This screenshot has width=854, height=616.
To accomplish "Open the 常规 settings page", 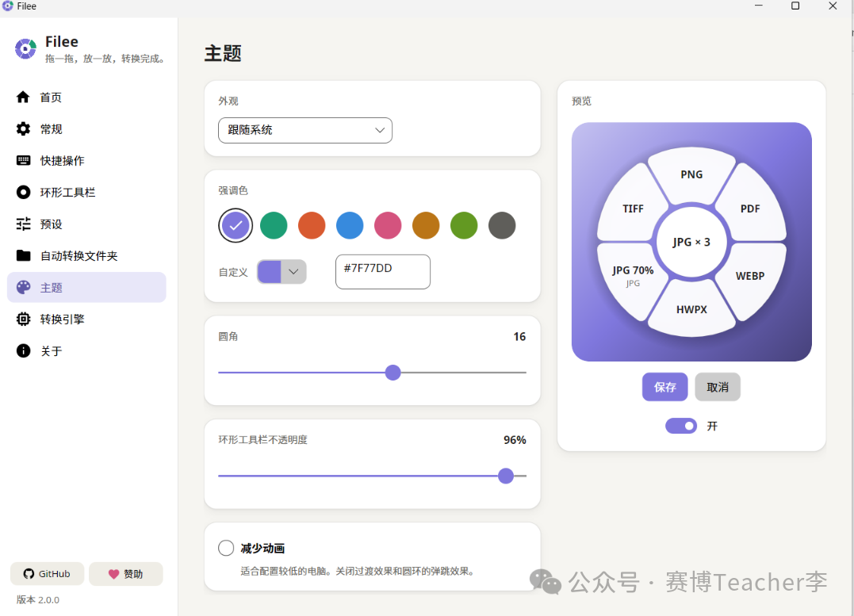I will coord(86,129).
